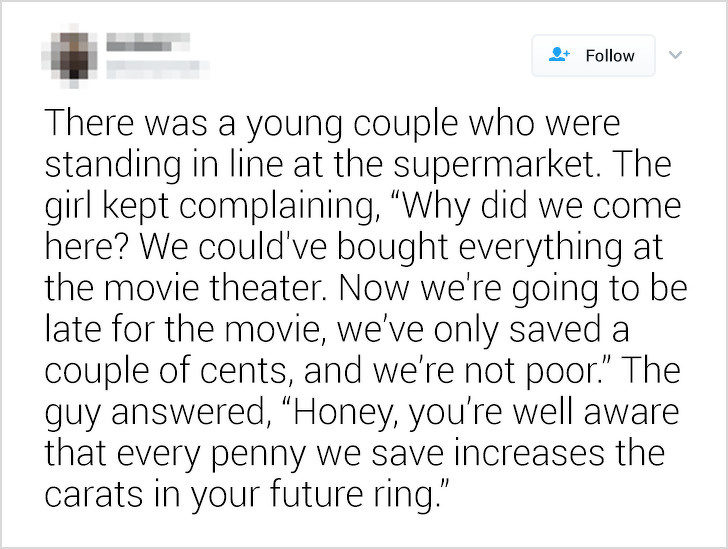Viewport: 728px width, 549px height.
Task: Open the blurred profile avatar
Action: point(71,55)
